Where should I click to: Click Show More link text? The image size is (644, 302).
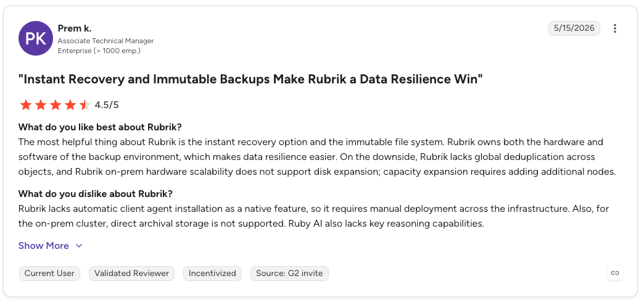[44, 246]
